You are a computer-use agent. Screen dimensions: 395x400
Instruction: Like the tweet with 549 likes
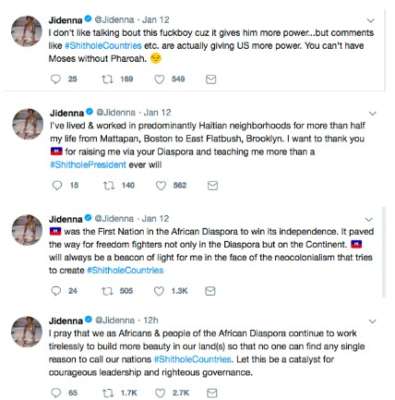pyautogui.click(x=159, y=79)
